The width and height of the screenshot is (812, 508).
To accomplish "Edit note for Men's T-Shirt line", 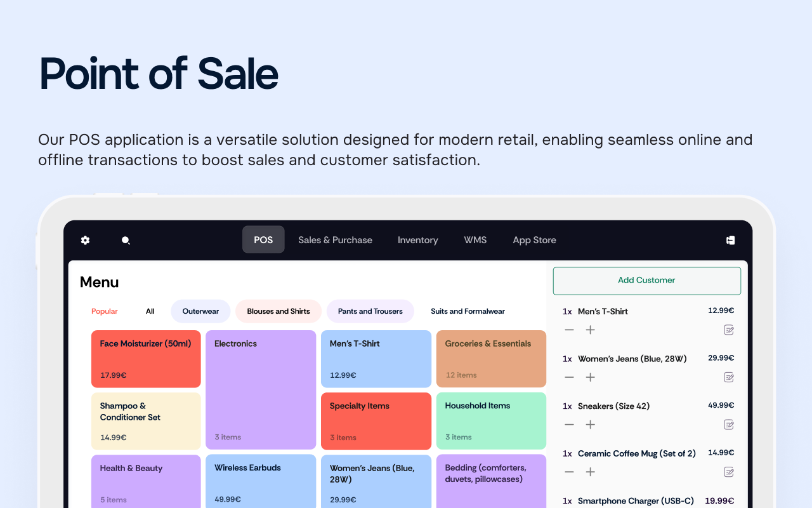I will [x=729, y=330].
